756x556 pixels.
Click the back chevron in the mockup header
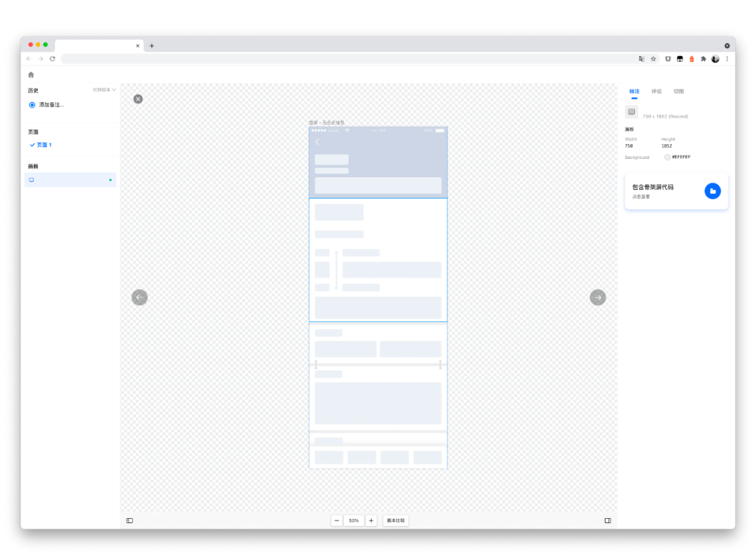[x=317, y=141]
